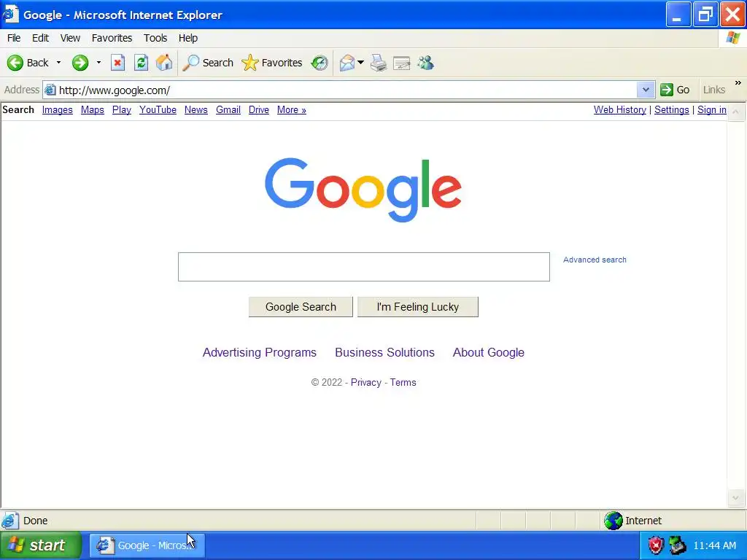
Task: Open the Edit menu
Action: click(x=41, y=38)
